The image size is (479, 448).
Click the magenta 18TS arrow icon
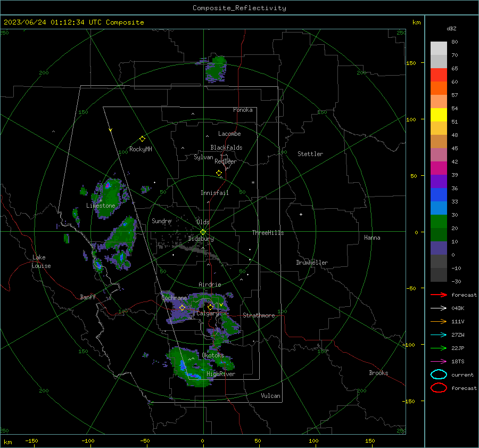coord(439,362)
